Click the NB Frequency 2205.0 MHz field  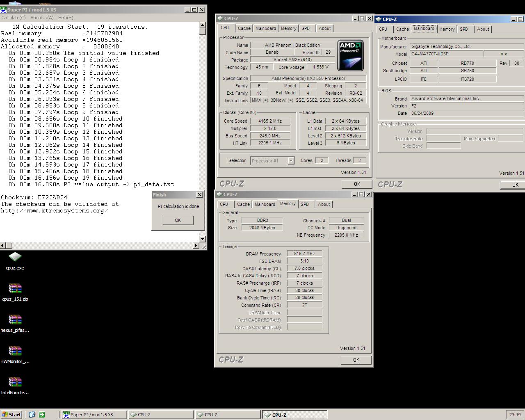pyautogui.click(x=346, y=235)
